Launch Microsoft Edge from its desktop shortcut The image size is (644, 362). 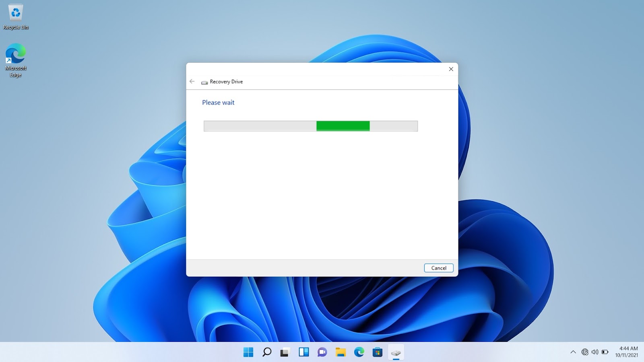[x=15, y=52]
